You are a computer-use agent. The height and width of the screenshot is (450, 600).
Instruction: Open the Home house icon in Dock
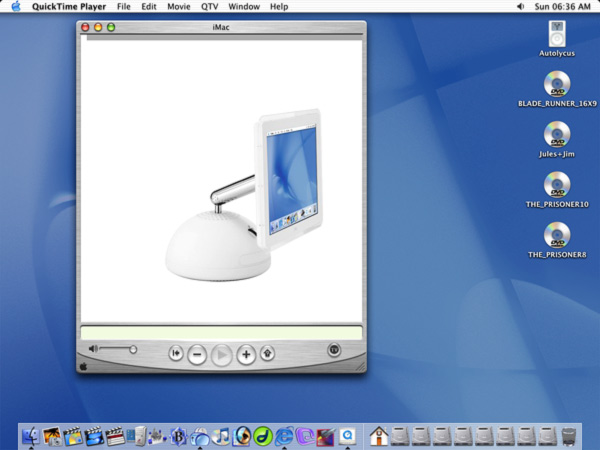point(378,436)
